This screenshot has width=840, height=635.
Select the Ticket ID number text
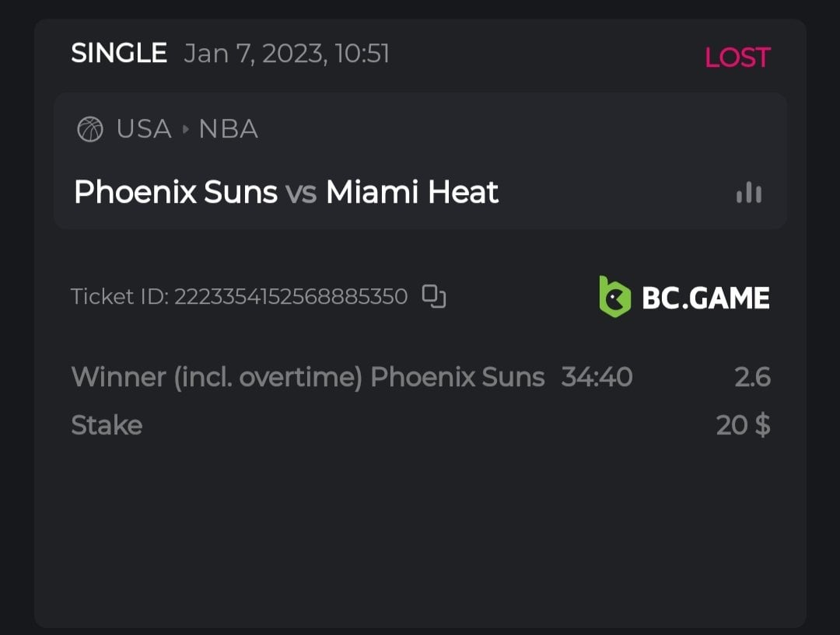[x=290, y=297]
